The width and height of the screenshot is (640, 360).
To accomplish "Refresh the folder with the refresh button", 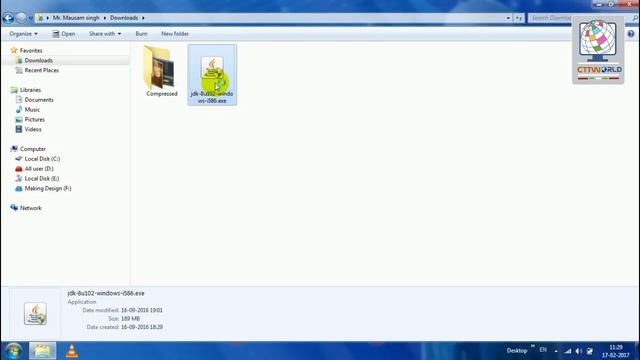I will pyautogui.click(x=518, y=18).
